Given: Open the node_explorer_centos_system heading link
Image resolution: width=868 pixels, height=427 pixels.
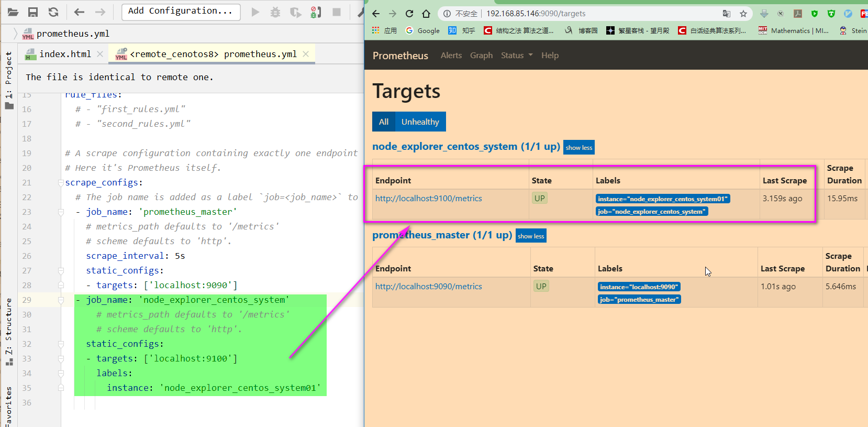Looking at the screenshot, I should [x=466, y=147].
